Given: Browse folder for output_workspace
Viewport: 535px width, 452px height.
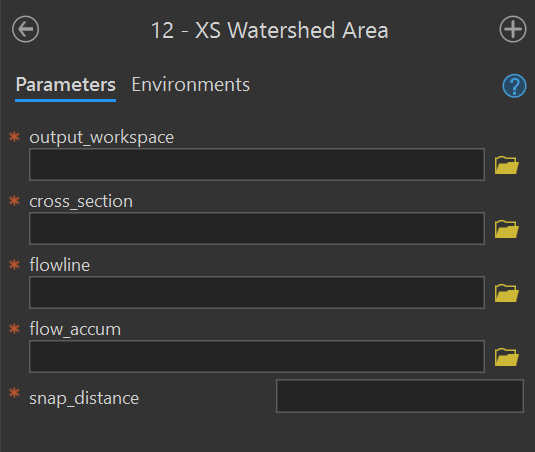Looking at the screenshot, I should (507, 165).
